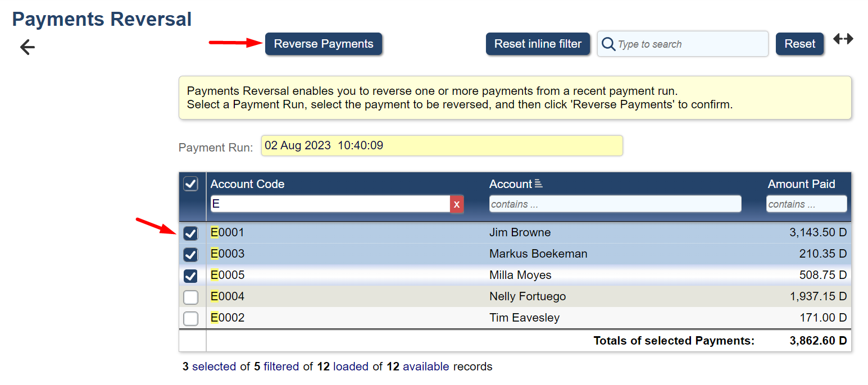Click the Account Code column header

coord(248,184)
